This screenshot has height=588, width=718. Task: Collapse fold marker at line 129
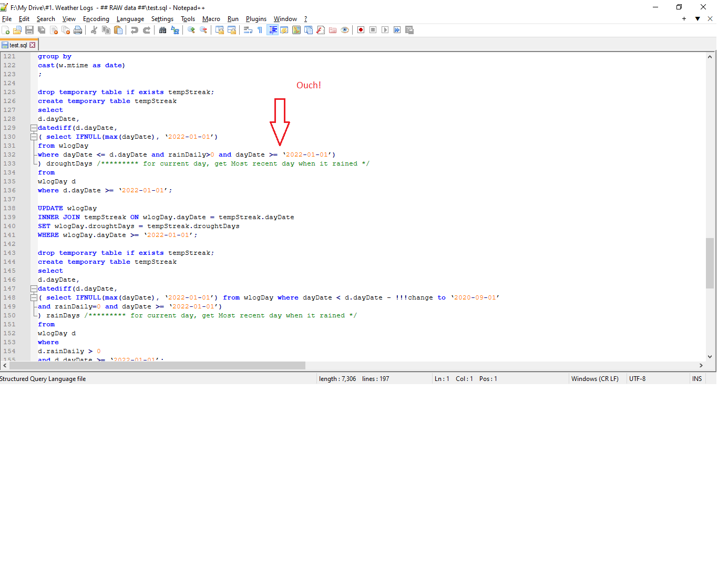click(x=34, y=128)
